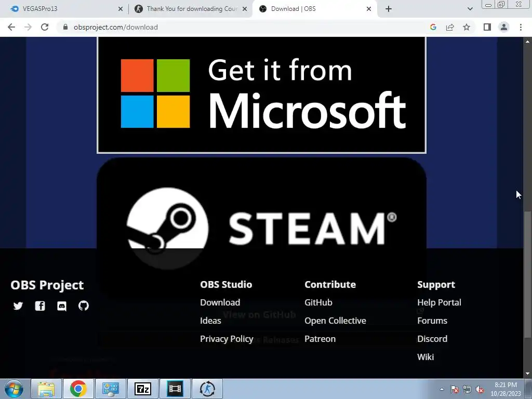
Task: Open 7-Zip from the taskbar
Action: [x=143, y=389]
